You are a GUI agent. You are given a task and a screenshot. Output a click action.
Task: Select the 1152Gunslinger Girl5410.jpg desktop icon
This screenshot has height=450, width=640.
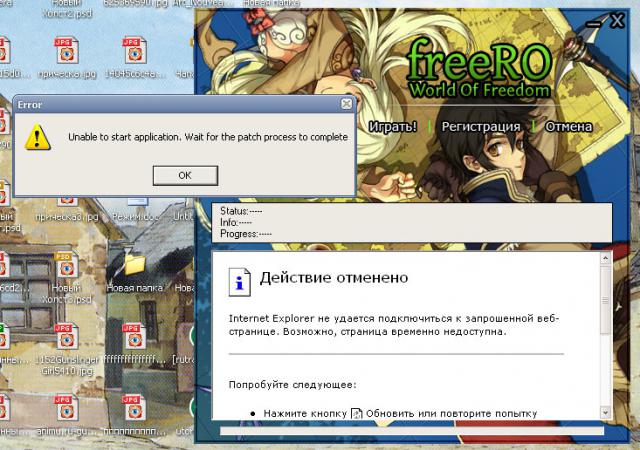(67, 350)
